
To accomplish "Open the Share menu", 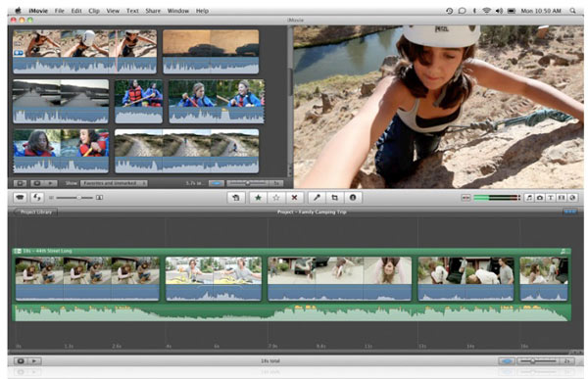I will [x=153, y=11].
